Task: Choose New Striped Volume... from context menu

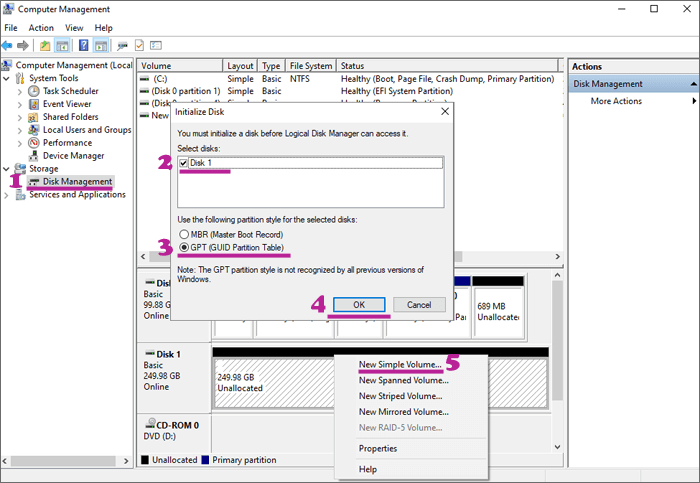Action: pyautogui.click(x=400, y=396)
